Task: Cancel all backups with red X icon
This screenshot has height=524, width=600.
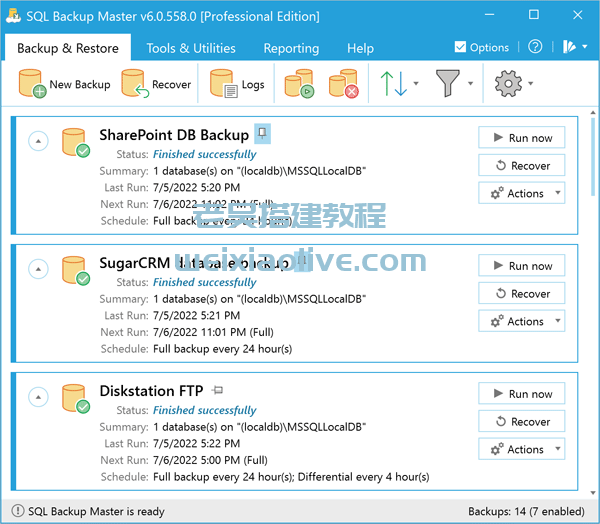Action: [344, 83]
